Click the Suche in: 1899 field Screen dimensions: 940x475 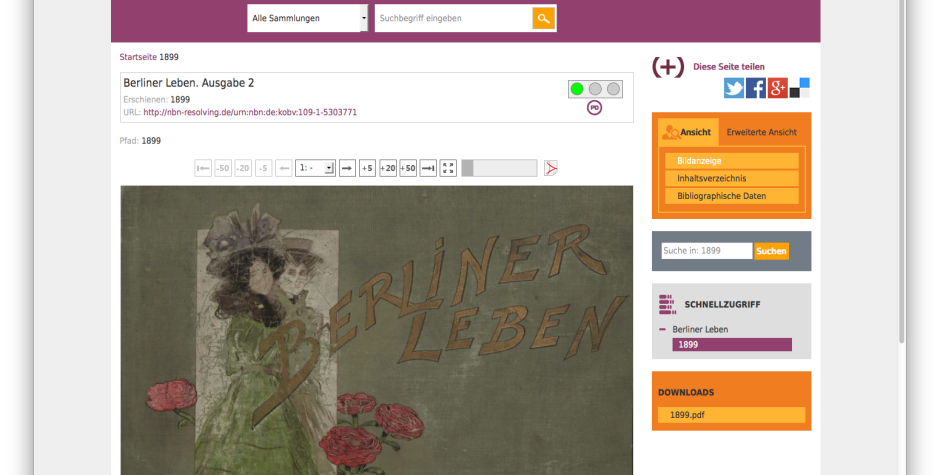tap(706, 251)
